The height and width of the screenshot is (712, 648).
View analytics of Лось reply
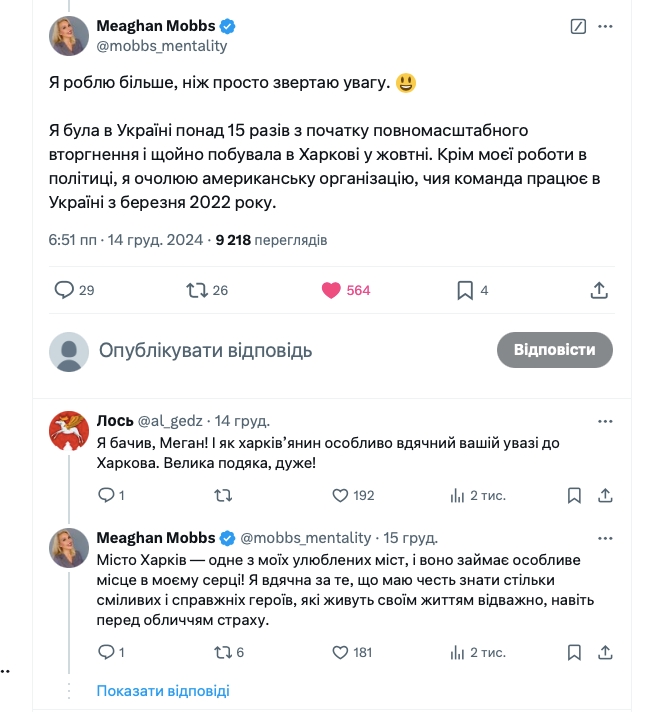(x=458, y=495)
